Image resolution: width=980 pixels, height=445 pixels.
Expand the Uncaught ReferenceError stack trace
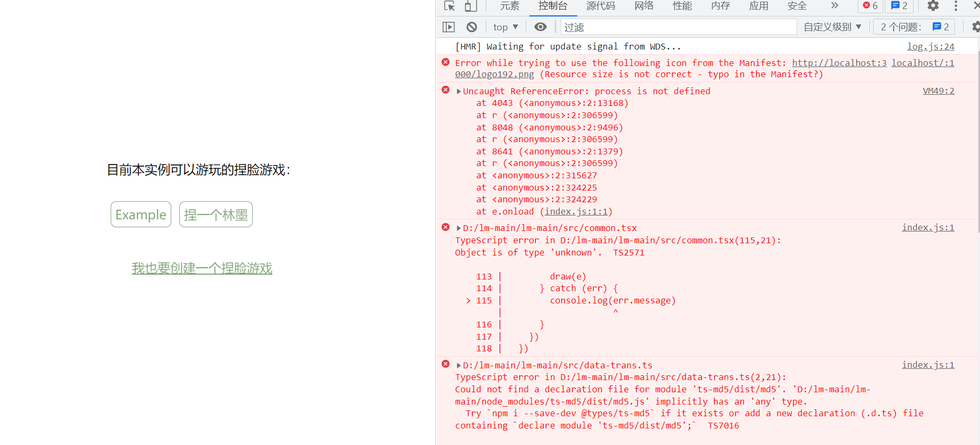(x=459, y=92)
